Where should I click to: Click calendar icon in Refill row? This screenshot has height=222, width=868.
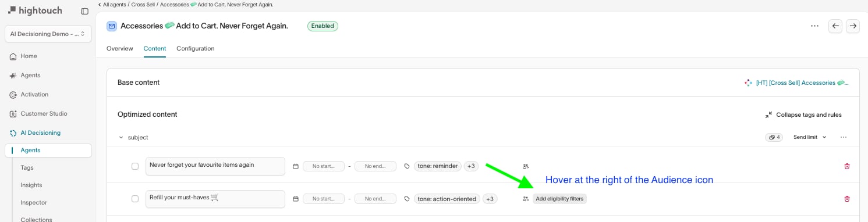coord(296,199)
